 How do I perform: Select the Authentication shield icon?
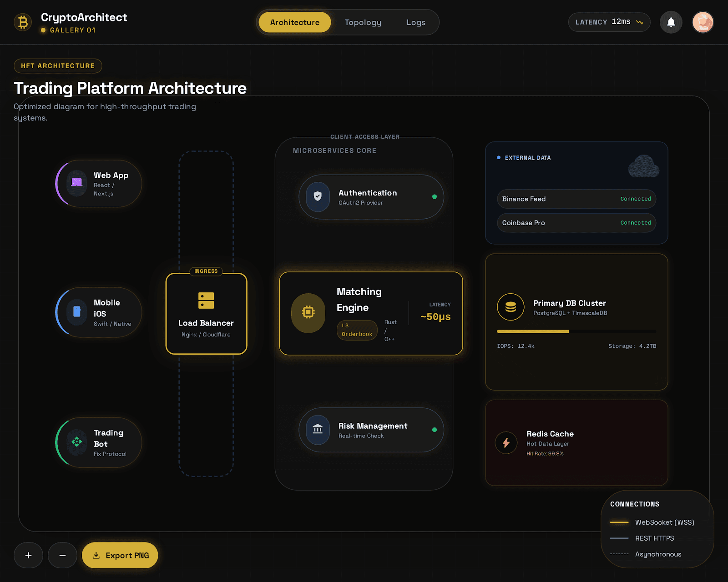tap(318, 196)
